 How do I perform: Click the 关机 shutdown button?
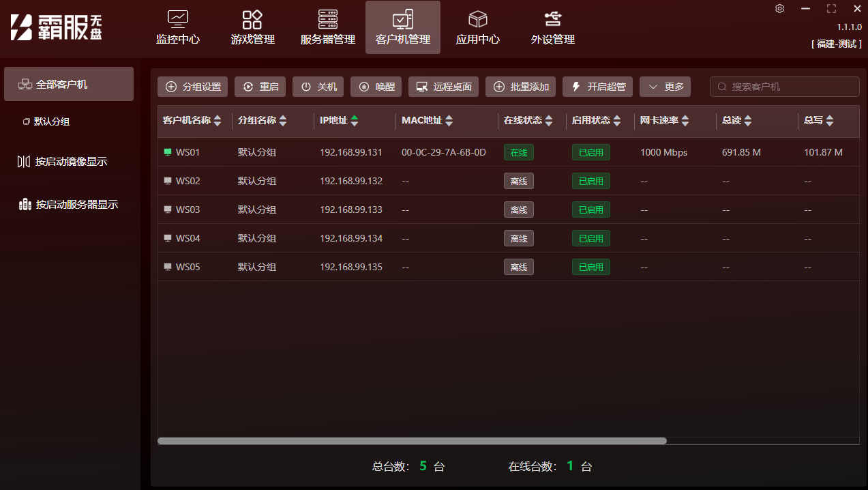318,87
